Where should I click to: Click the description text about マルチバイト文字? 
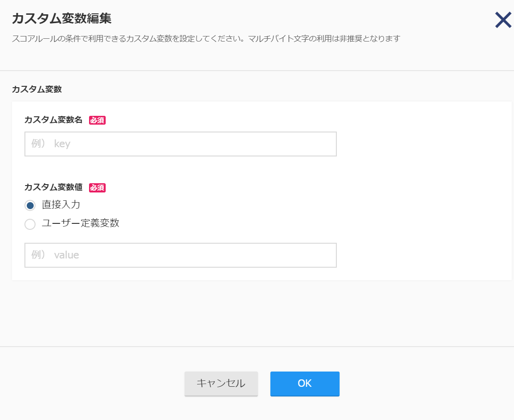(x=206, y=39)
